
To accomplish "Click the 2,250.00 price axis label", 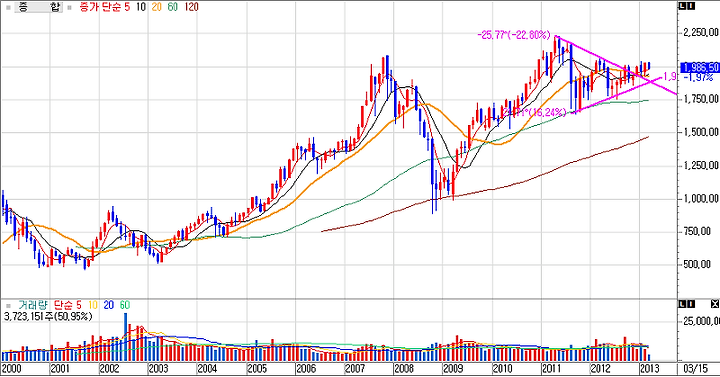I will click(x=701, y=33).
